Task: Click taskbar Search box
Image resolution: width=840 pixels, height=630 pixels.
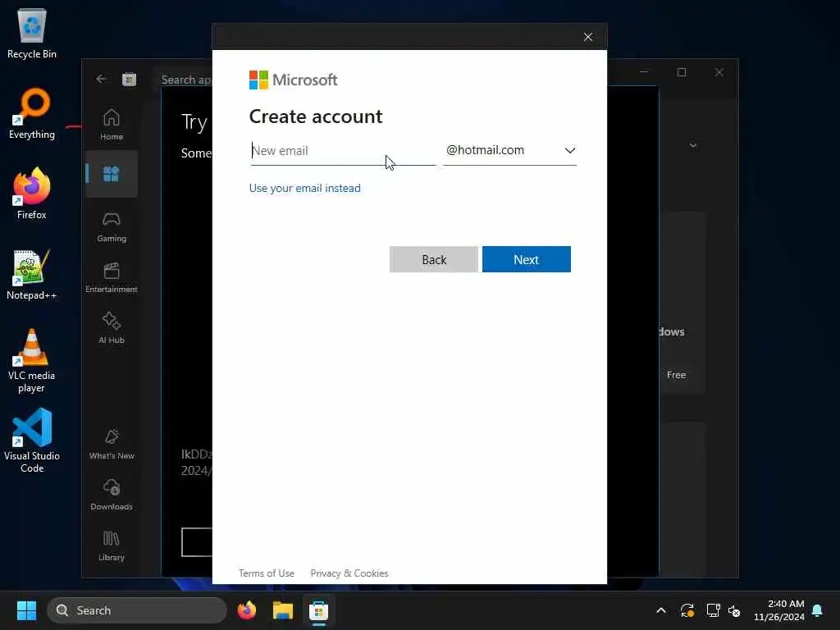Action: click(x=137, y=610)
